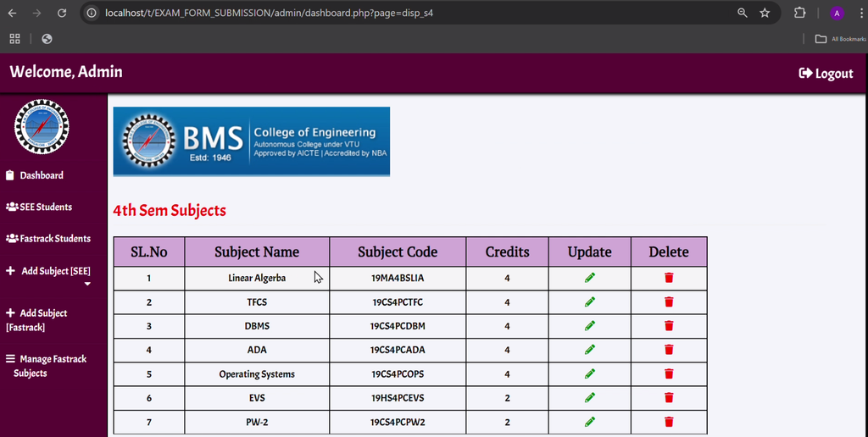Open the browser three-dot menu
868x437 pixels.
click(x=861, y=14)
